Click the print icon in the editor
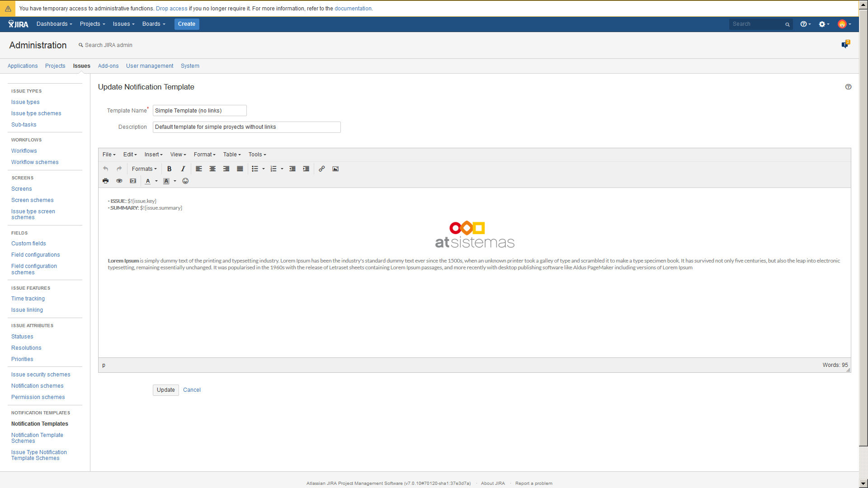This screenshot has width=868, height=488. tap(105, 181)
